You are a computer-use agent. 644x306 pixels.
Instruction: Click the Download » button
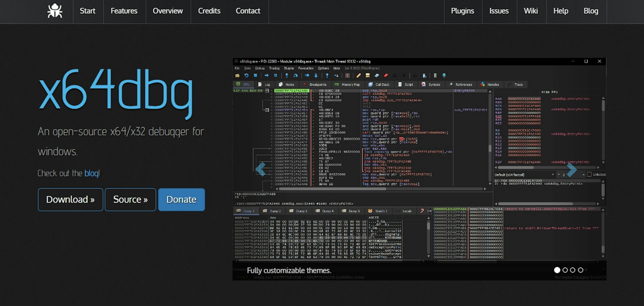(70, 199)
